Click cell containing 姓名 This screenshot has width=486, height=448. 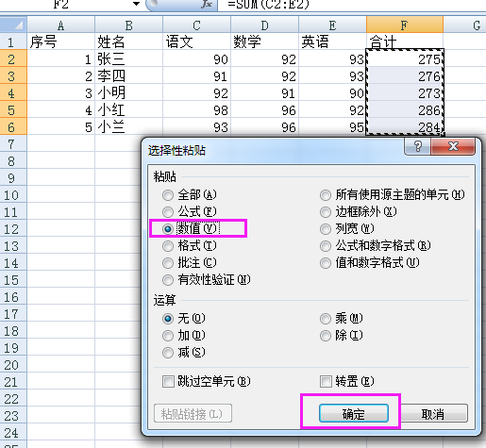(128, 41)
